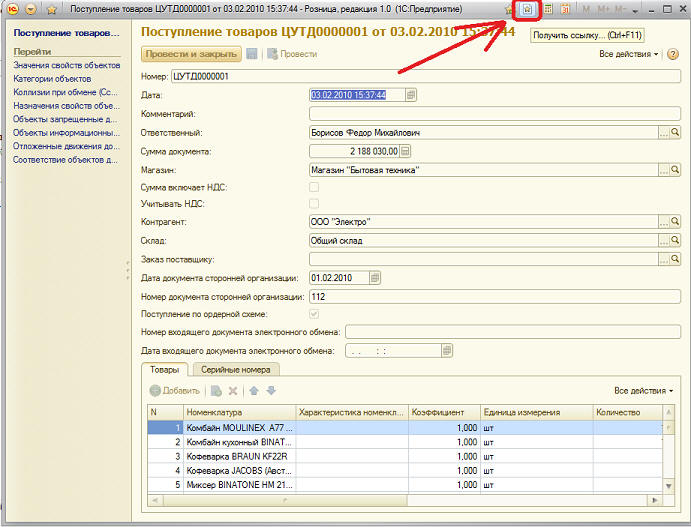The image size is (691, 527).
Task: Click the table vertical scrollbar down arrow
Action: click(x=669, y=486)
